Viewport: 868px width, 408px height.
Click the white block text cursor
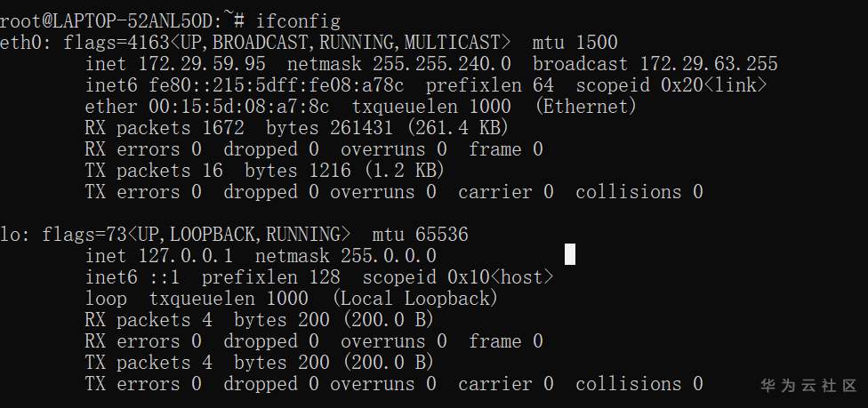point(570,255)
